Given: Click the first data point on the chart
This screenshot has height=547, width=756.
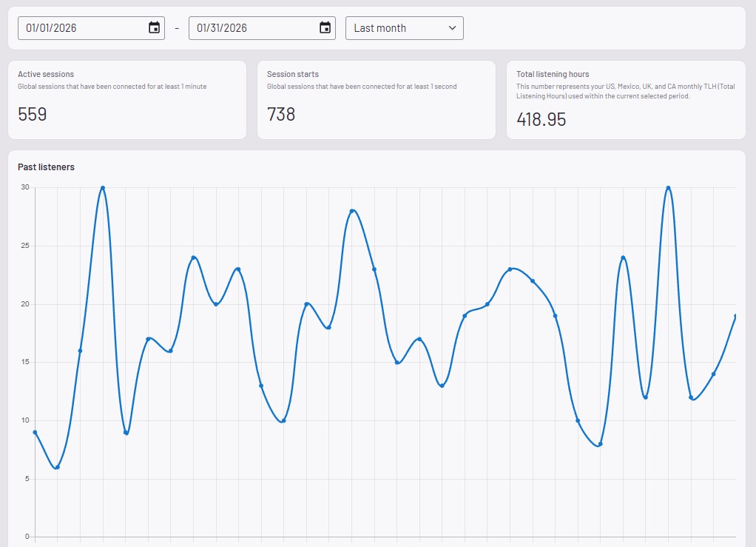Looking at the screenshot, I should point(35,432).
